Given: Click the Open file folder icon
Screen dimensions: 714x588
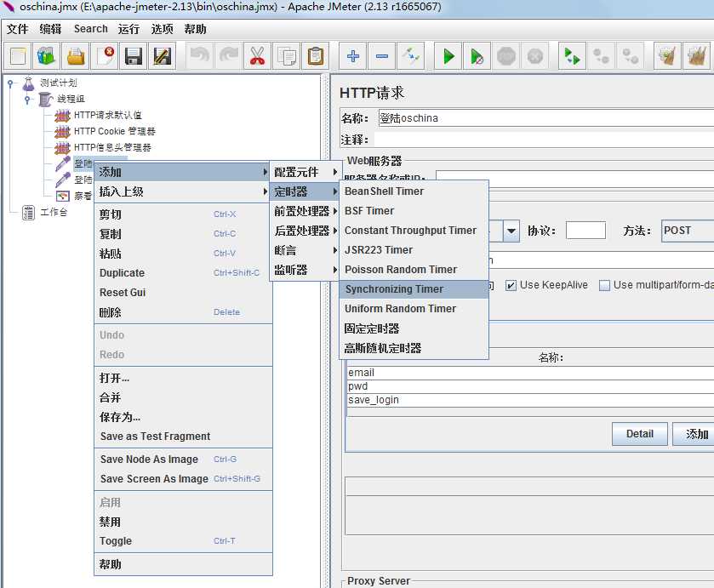Looking at the screenshot, I should coord(76,56).
